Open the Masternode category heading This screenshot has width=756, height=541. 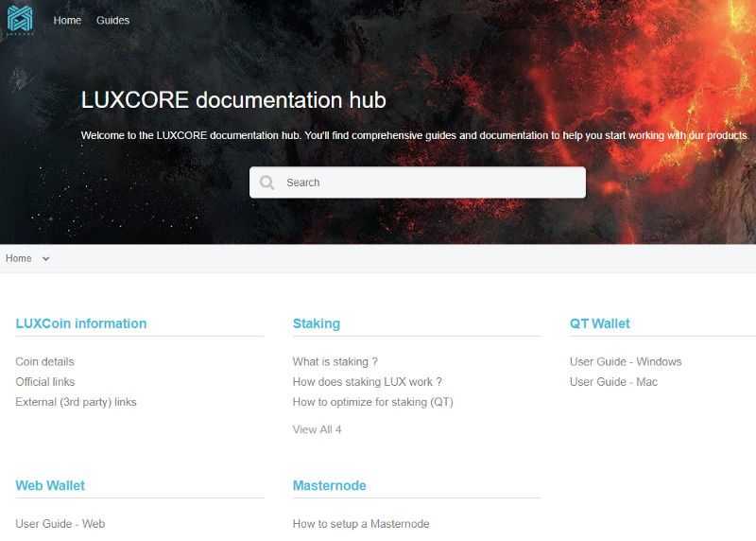[329, 485]
